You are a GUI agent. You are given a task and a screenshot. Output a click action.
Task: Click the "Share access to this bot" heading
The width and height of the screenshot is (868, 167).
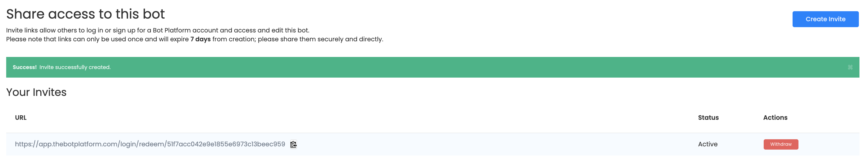click(x=85, y=14)
